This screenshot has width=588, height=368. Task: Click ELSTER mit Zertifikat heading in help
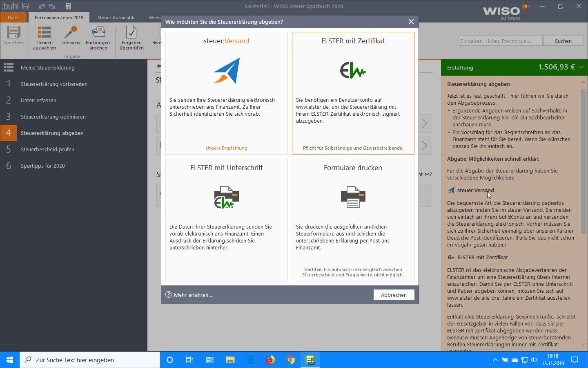click(483, 257)
